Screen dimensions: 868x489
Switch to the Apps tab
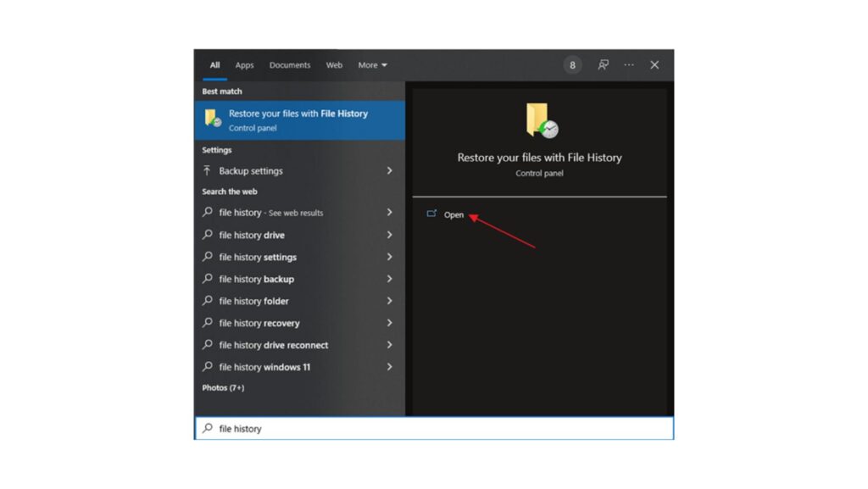pyautogui.click(x=244, y=65)
